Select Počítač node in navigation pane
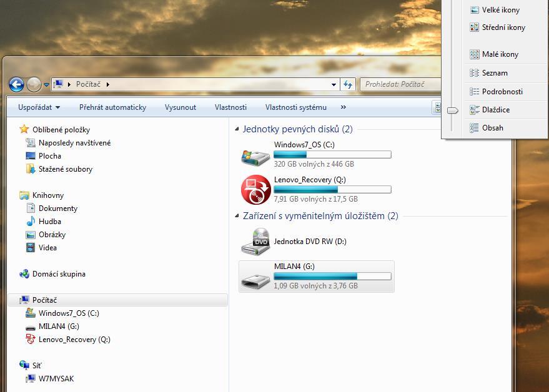 pos(117,300)
